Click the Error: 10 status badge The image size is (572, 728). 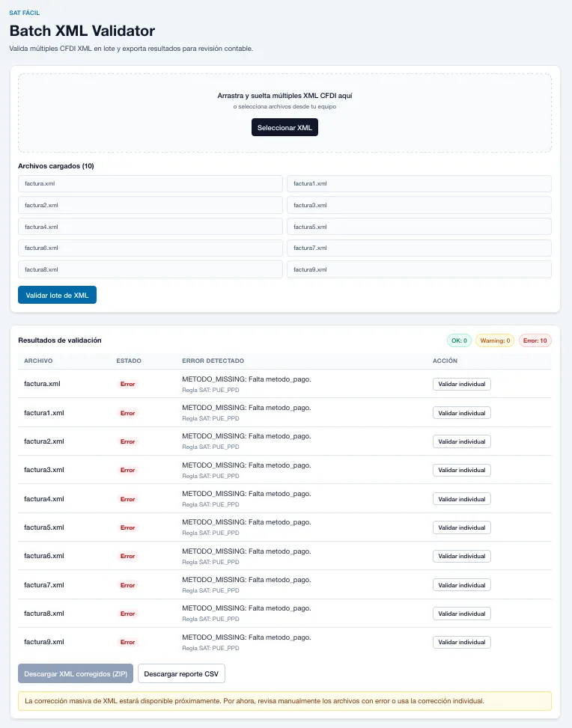(535, 340)
